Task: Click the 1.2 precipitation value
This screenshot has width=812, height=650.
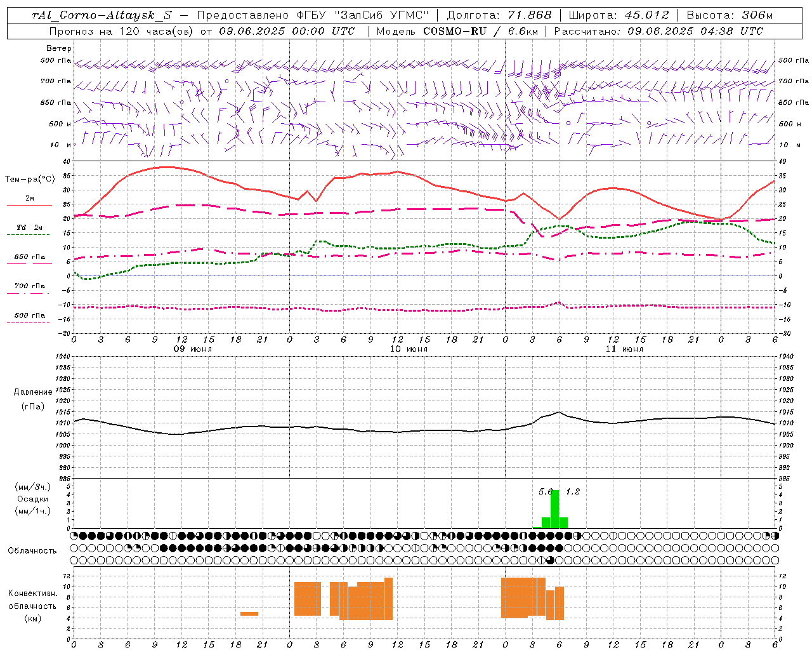Action: click(x=573, y=491)
